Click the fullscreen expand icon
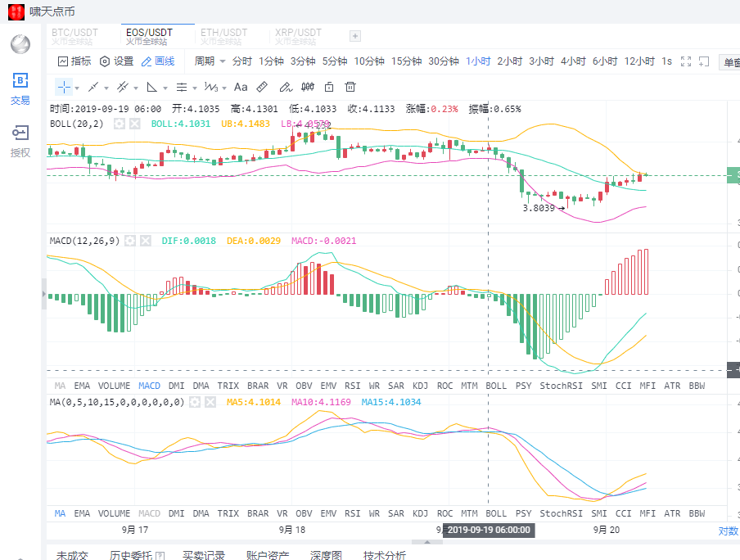 click(686, 61)
